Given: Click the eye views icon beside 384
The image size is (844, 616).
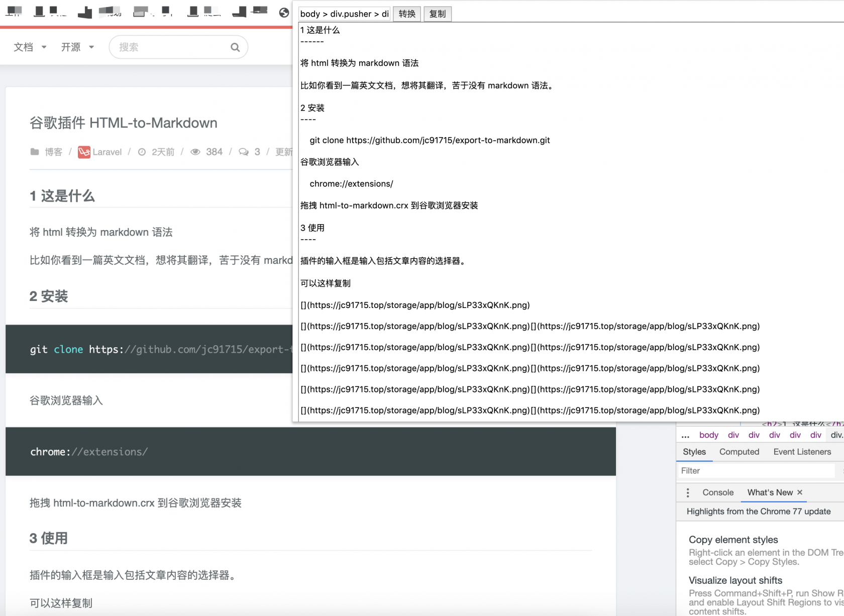Looking at the screenshot, I should (x=195, y=152).
